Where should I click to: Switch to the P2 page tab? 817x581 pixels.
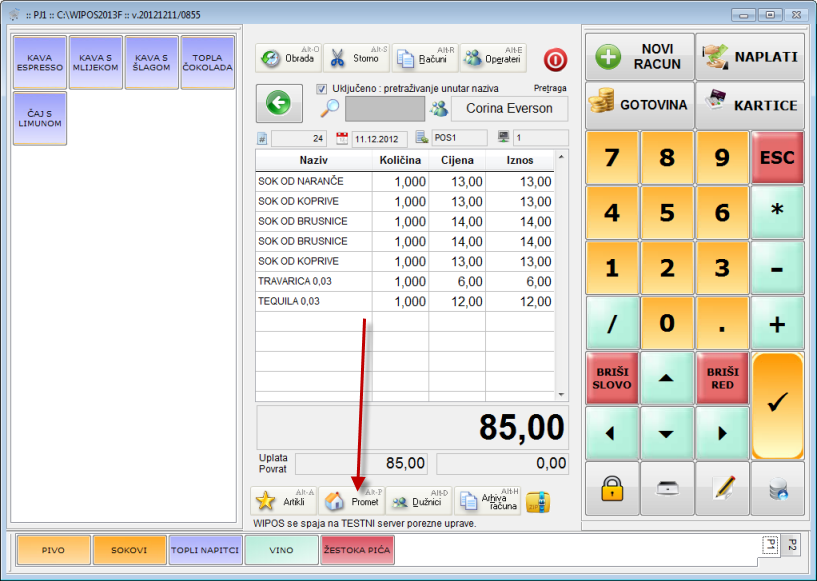(x=792, y=545)
